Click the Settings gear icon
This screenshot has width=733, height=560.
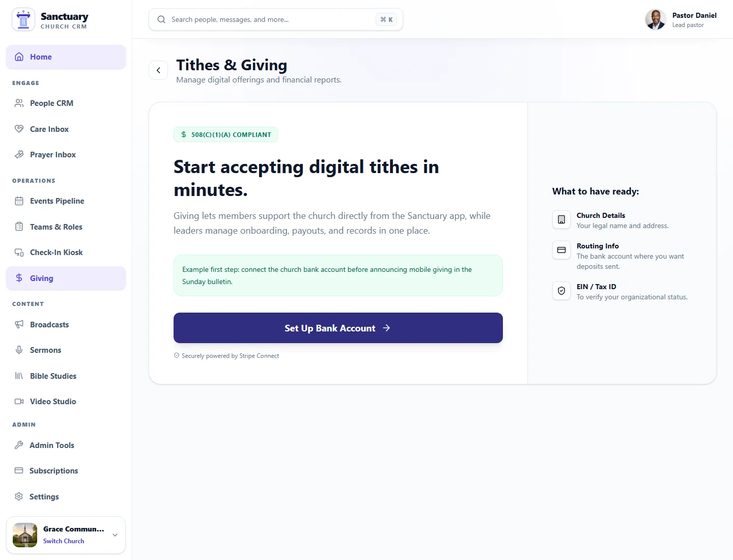coord(19,496)
